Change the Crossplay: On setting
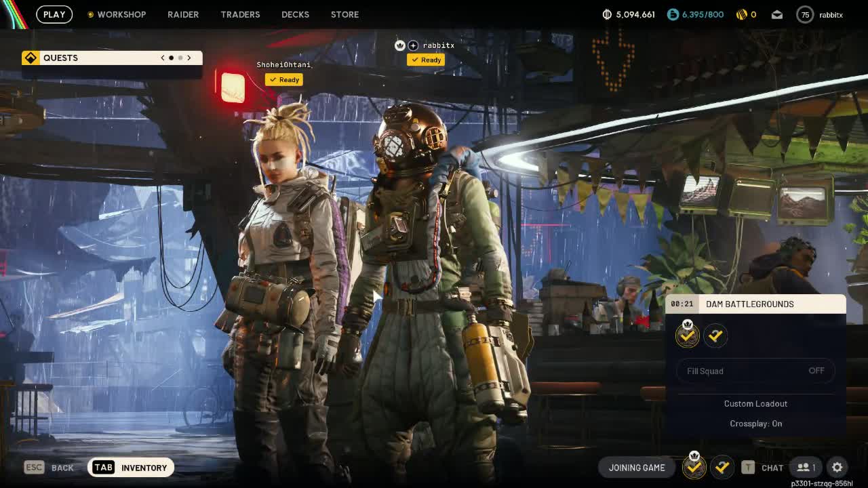The image size is (868, 488). click(x=755, y=424)
